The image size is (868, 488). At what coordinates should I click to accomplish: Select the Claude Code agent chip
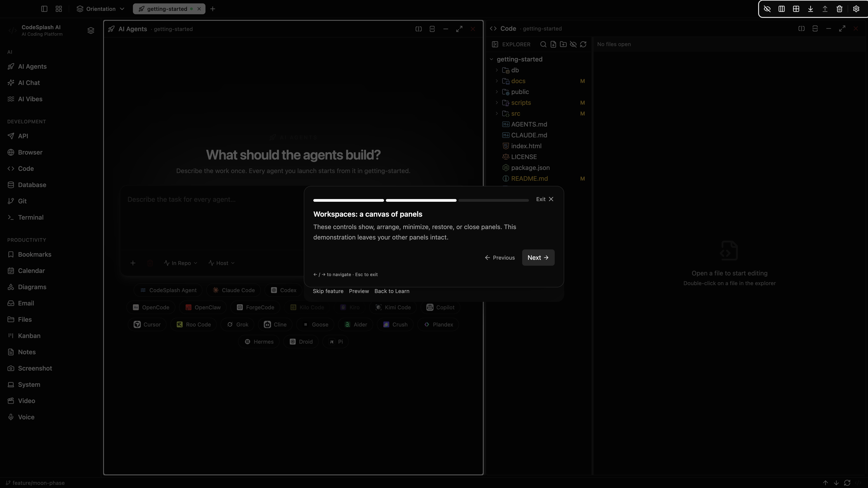234,290
